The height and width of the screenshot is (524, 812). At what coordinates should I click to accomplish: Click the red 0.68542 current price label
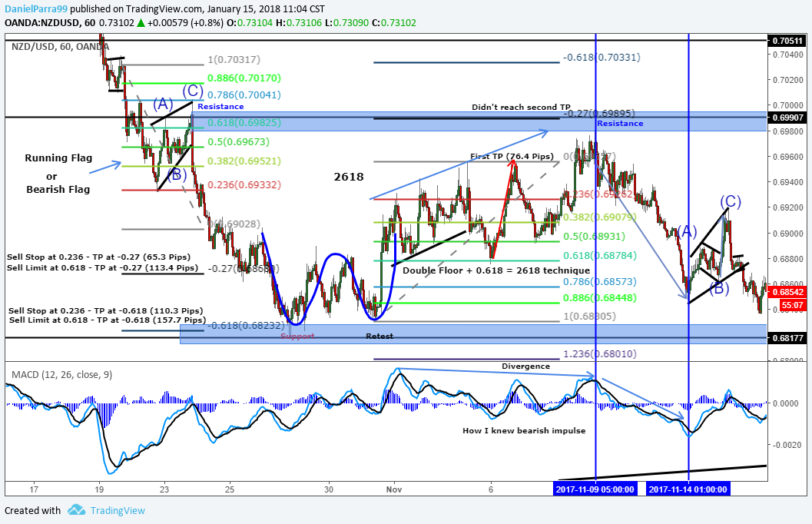pyautogui.click(x=787, y=292)
